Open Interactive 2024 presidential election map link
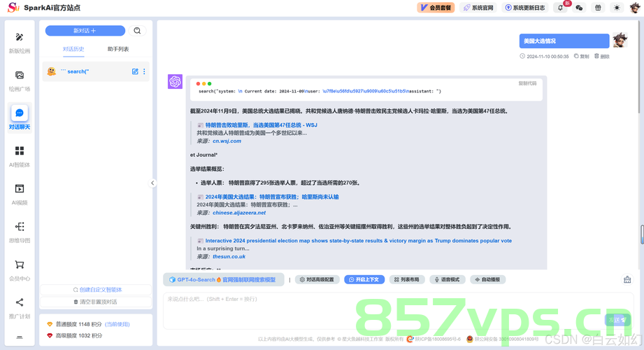Screen dimensions: 644x350 (359, 241)
